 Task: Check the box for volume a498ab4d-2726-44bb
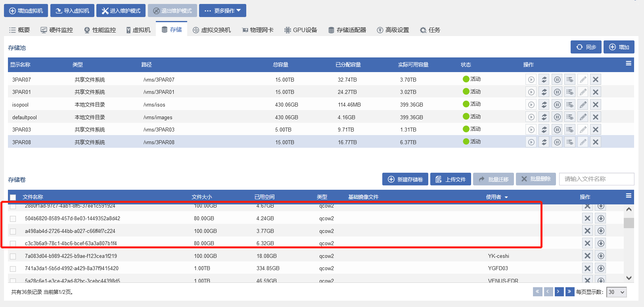tap(13, 231)
